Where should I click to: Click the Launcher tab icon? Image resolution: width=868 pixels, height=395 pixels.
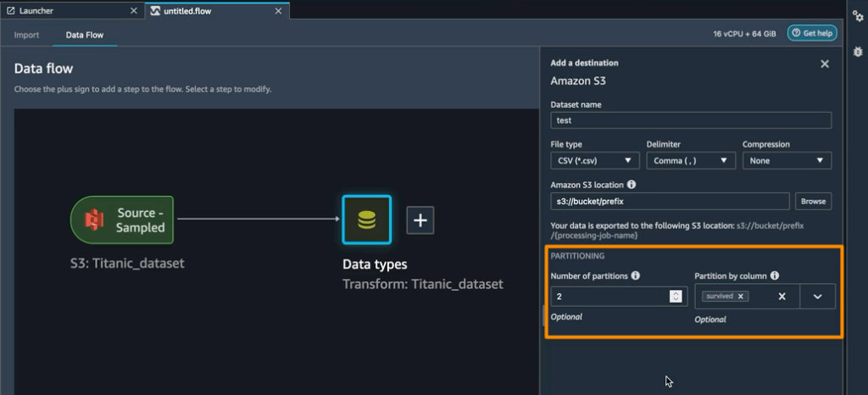[x=10, y=10]
